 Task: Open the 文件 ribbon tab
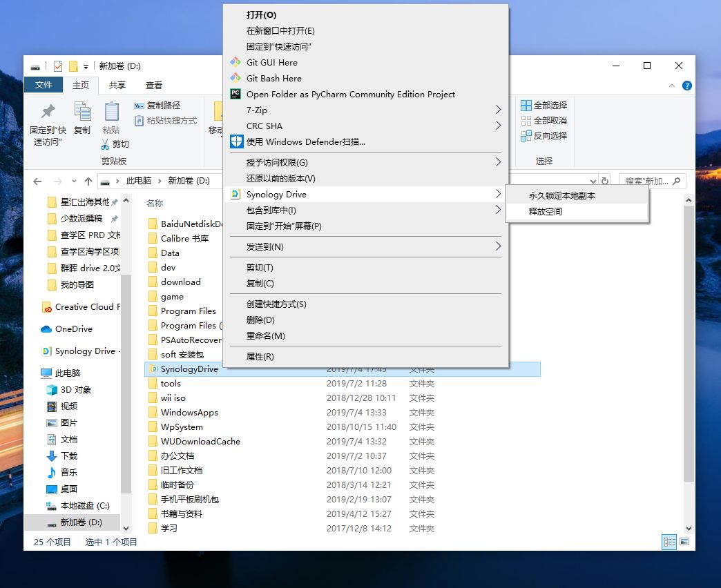(44, 85)
